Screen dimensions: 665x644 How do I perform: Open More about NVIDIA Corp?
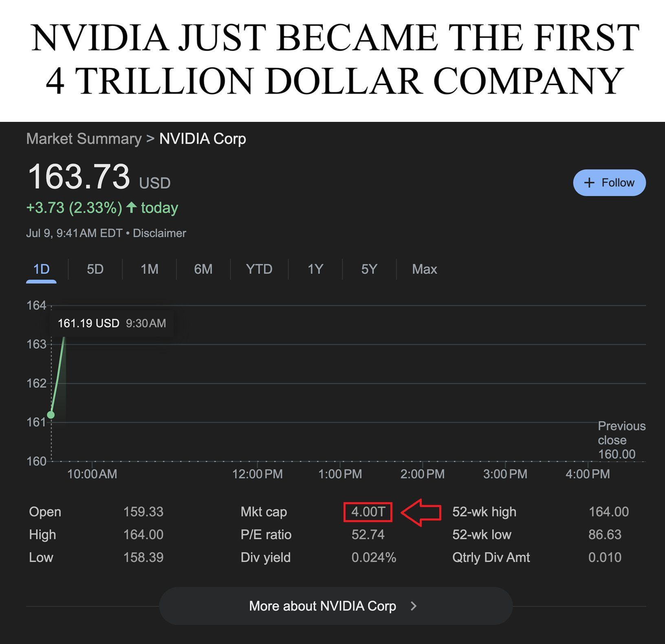(336, 606)
